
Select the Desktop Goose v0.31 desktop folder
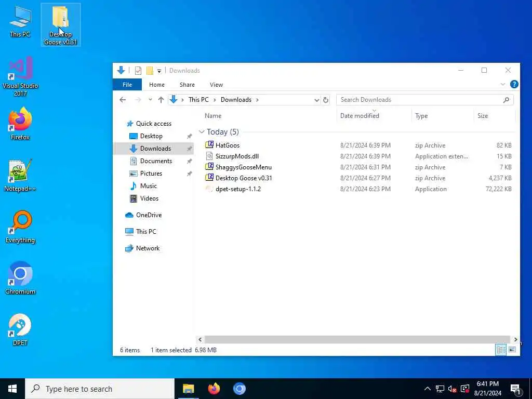pos(60,25)
